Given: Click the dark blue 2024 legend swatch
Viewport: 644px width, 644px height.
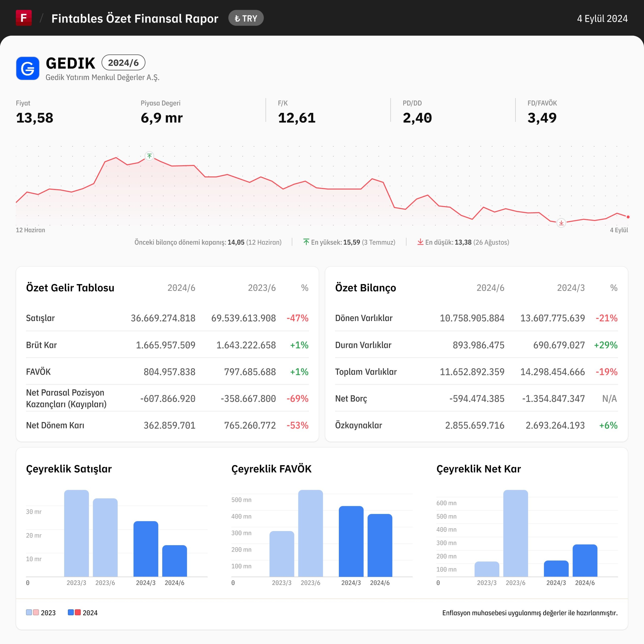Looking at the screenshot, I should click(71, 612).
